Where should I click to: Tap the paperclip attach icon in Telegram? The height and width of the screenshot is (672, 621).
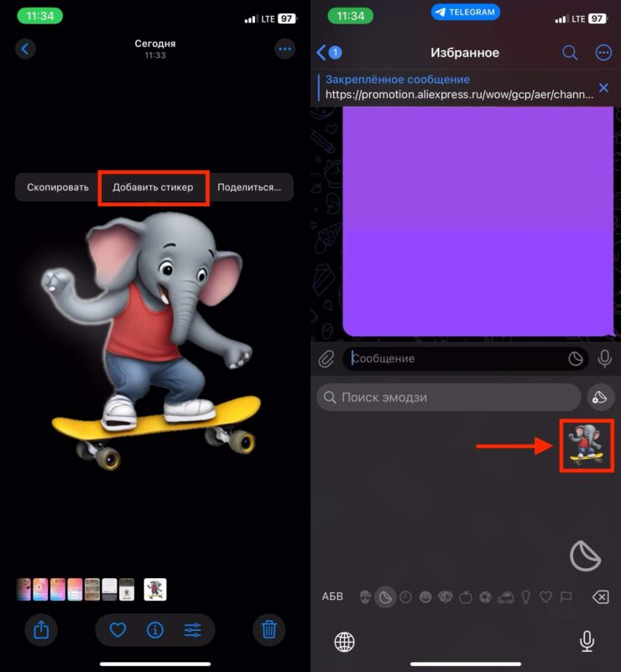326,359
